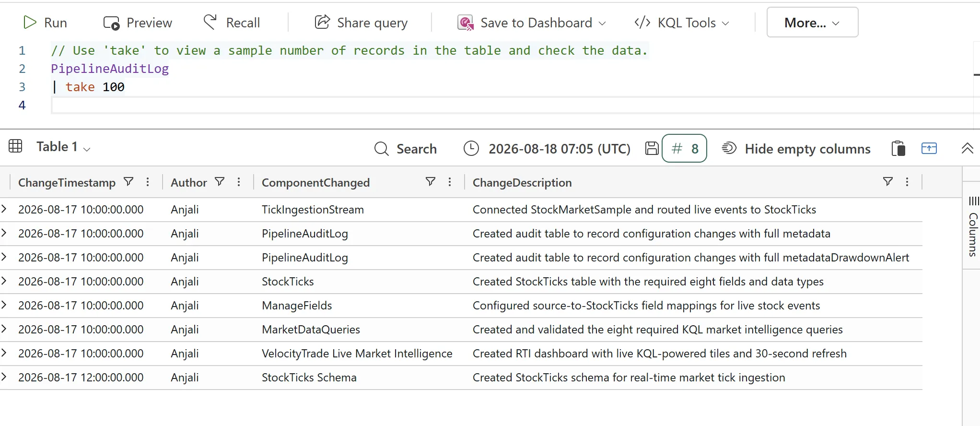This screenshot has height=426, width=980.
Task: Select the TickIngestionStream cell
Action: 313,210
